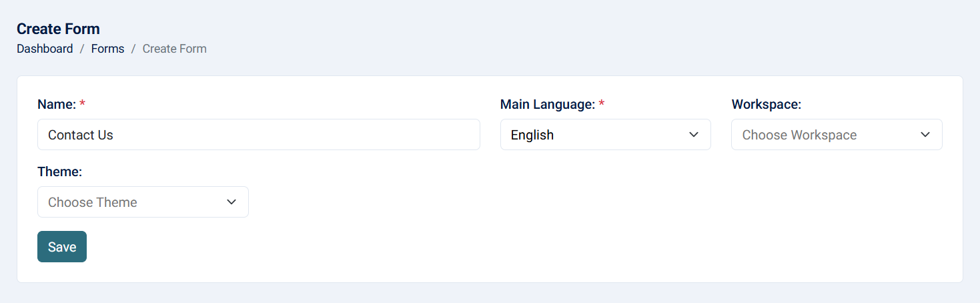Viewport: 980px width, 303px height.
Task: Click the red asterisk beside Main Language
Action: pyautogui.click(x=602, y=105)
